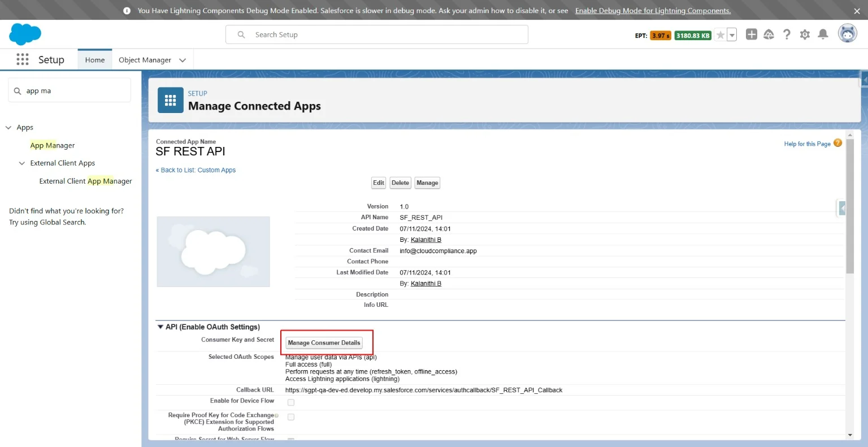868x447 pixels.
Task: Open the Salesforce Help question mark icon
Action: coord(787,34)
